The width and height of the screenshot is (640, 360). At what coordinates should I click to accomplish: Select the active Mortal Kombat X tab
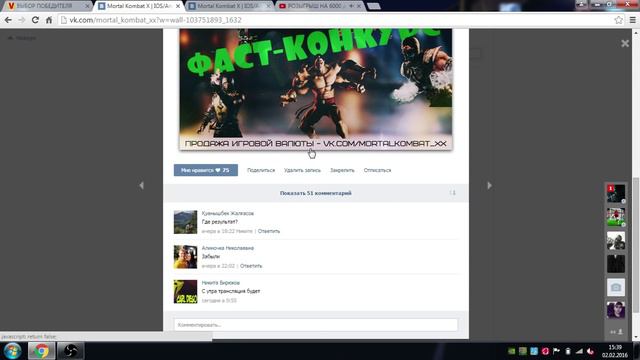pyautogui.click(x=138, y=6)
